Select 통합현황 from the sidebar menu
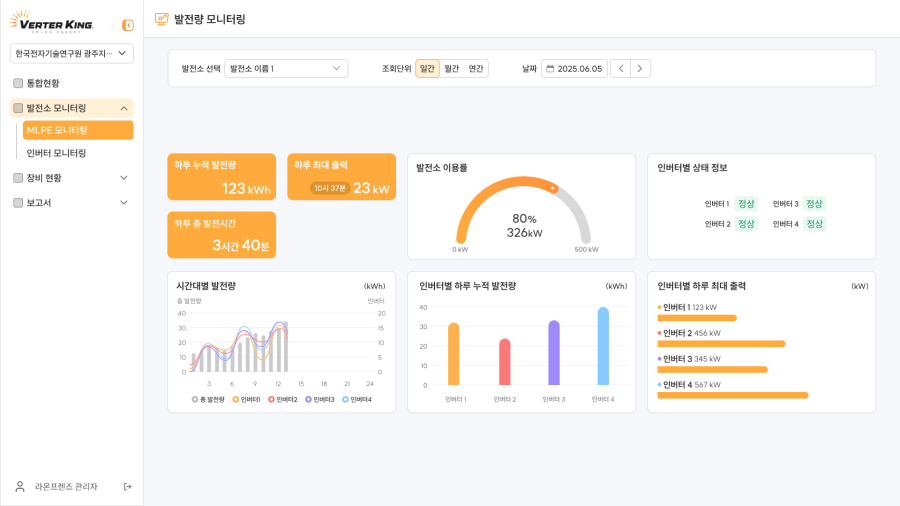The height and width of the screenshot is (506, 900). 42,83
